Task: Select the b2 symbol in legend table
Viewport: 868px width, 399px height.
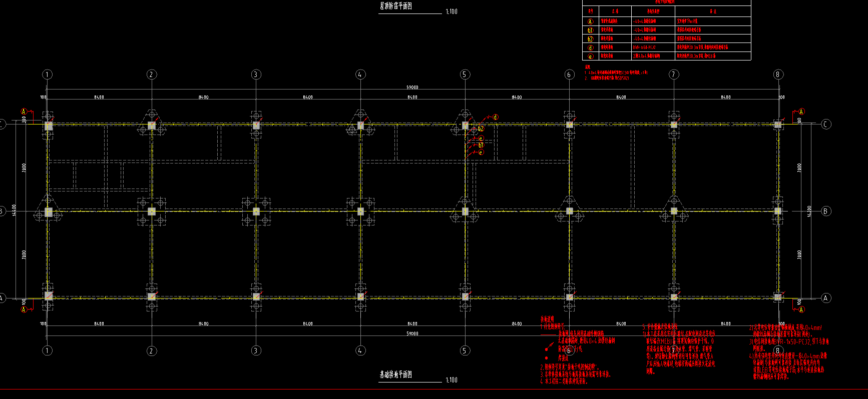Action: (x=590, y=38)
